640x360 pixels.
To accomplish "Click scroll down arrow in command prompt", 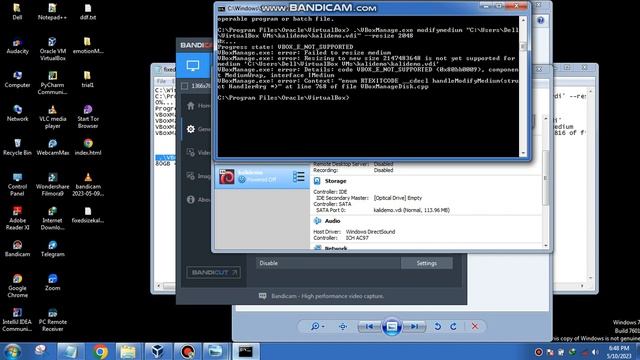I will [x=523, y=153].
